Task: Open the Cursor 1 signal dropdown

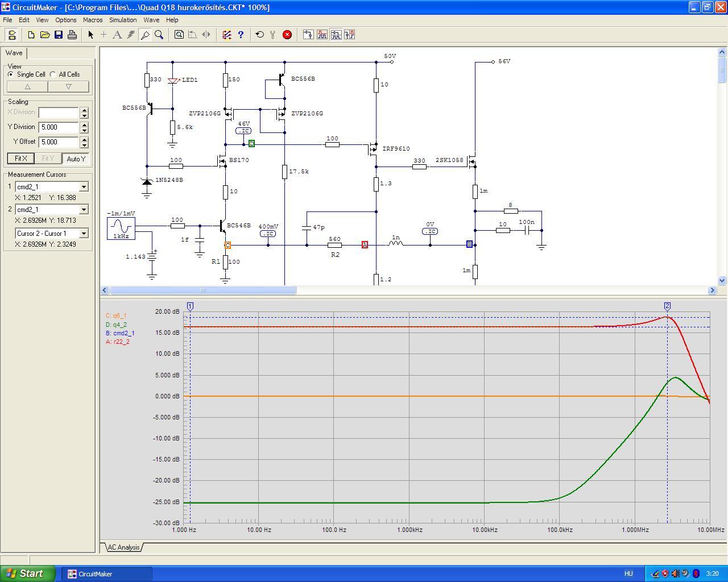Action: click(x=84, y=187)
